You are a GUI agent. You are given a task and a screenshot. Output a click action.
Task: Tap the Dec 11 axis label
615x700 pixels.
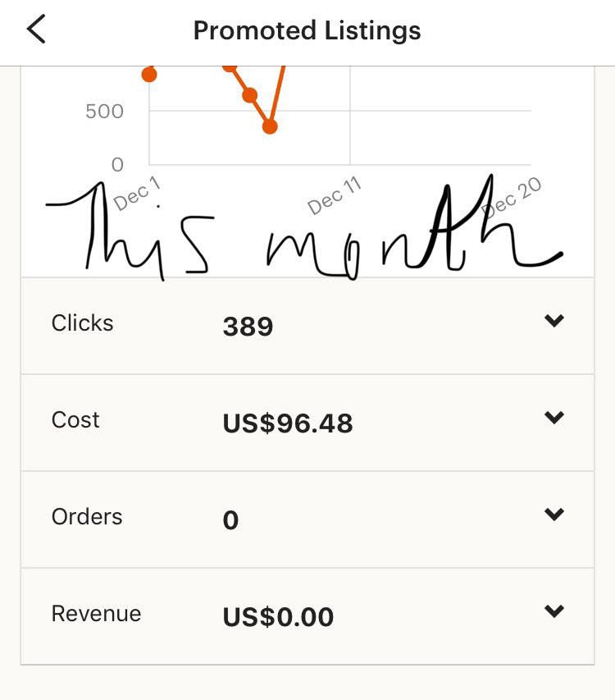tap(334, 195)
